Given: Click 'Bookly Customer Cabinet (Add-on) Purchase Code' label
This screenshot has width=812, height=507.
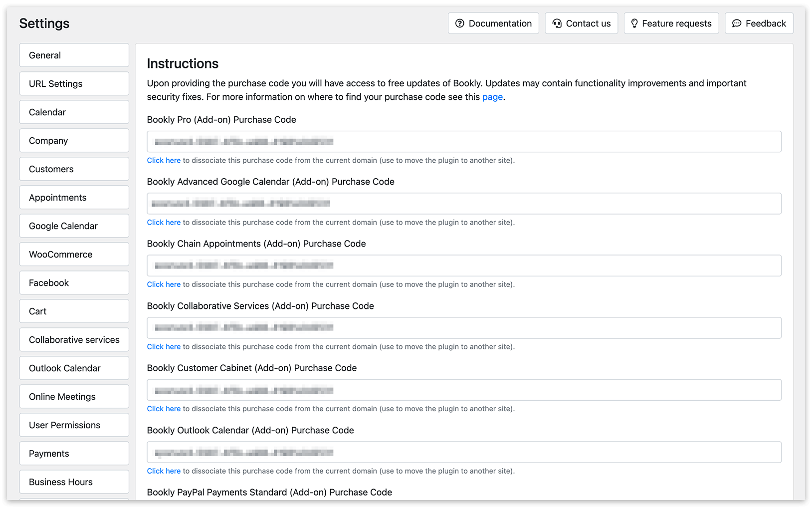Looking at the screenshot, I should [252, 368].
